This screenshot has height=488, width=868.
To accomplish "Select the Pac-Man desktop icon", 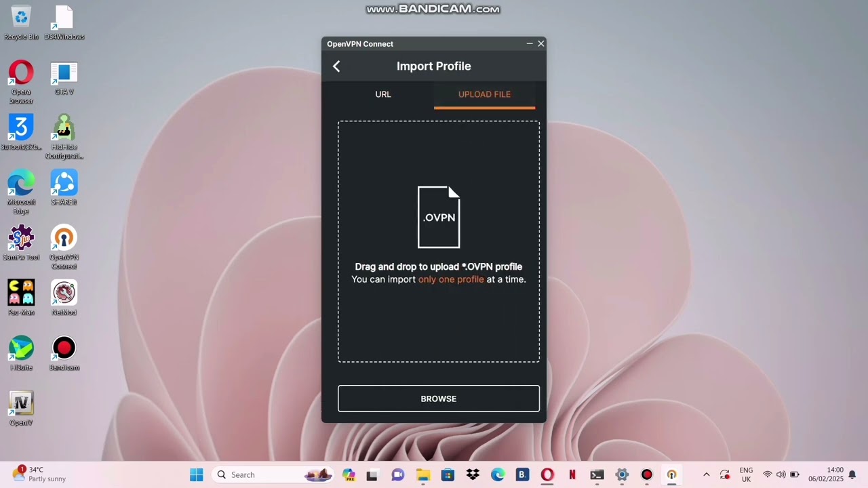I will coord(21,298).
